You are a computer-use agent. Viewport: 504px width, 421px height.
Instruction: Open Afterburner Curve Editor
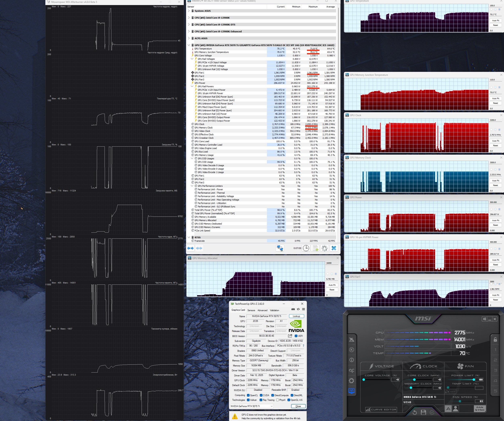pyautogui.click(x=381, y=409)
